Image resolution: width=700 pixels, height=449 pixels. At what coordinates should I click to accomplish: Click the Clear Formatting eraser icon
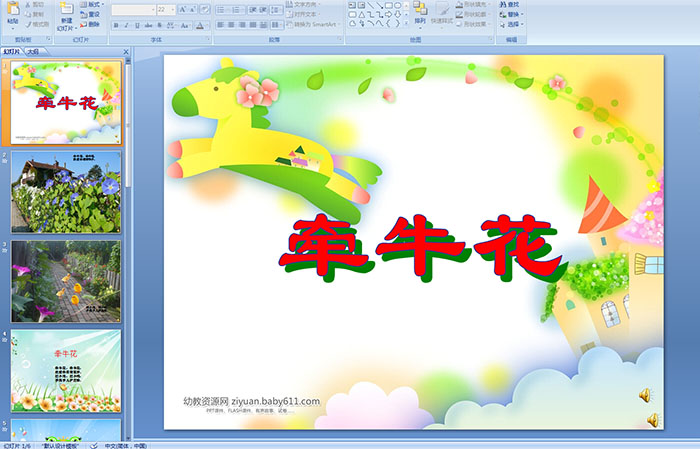click(204, 10)
